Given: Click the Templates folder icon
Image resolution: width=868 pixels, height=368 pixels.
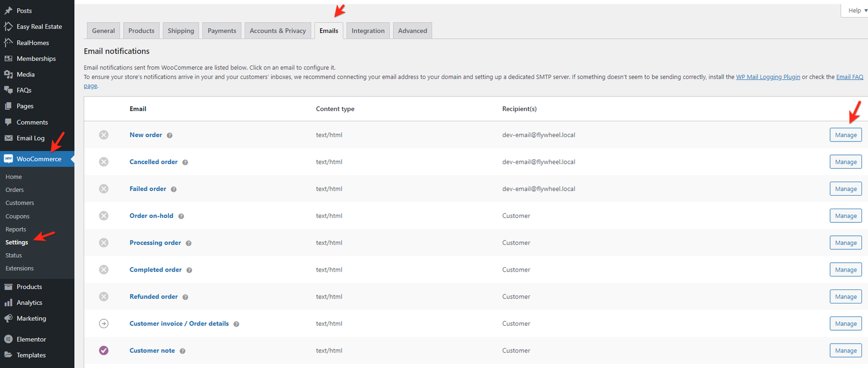Looking at the screenshot, I should coord(8,355).
